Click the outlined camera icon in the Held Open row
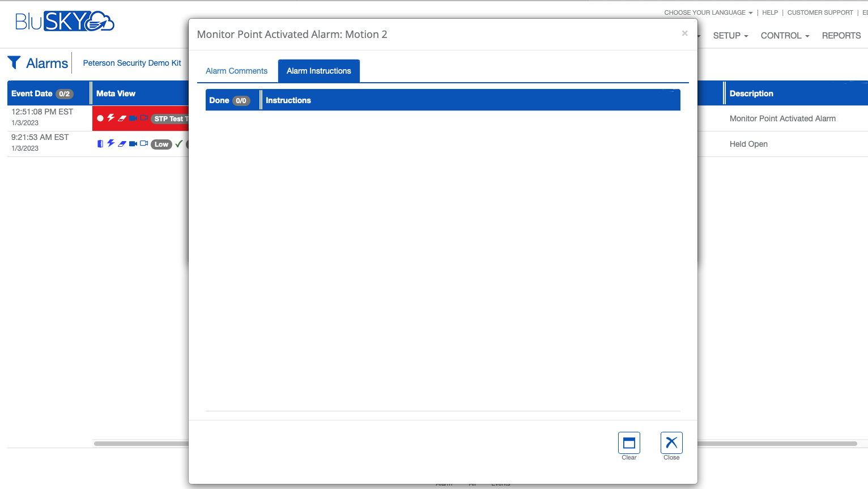 tap(144, 144)
